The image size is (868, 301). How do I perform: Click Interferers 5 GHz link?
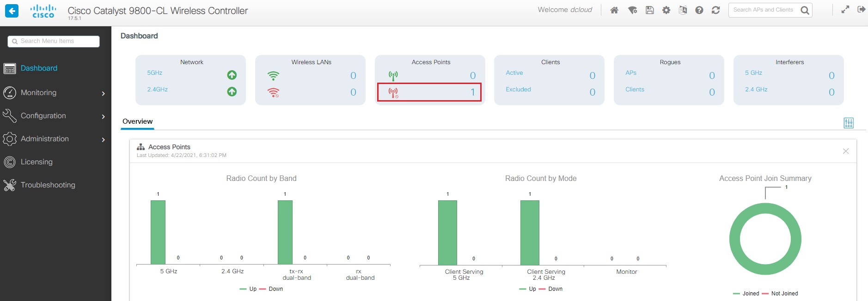pyautogui.click(x=753, y=73)
